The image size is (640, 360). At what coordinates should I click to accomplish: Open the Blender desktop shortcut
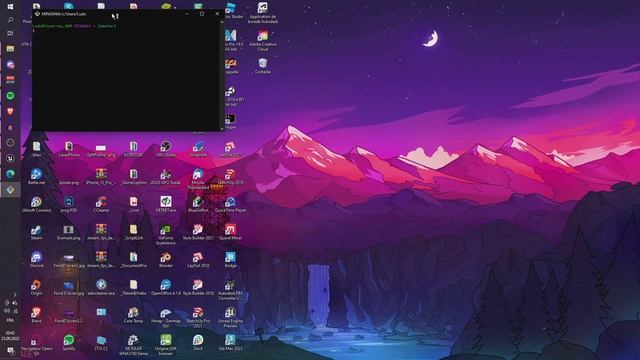click(x=165, y=260)
